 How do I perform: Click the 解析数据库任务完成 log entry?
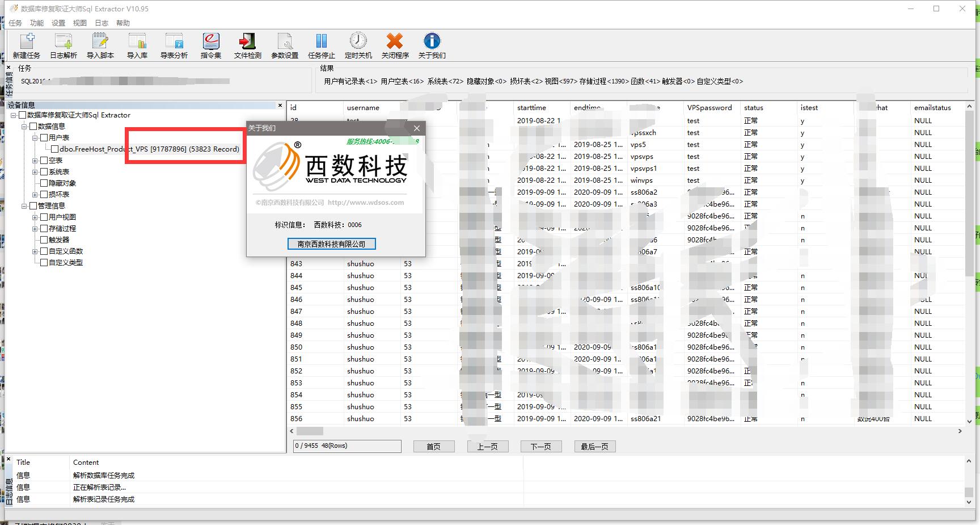tap(104, 476)
